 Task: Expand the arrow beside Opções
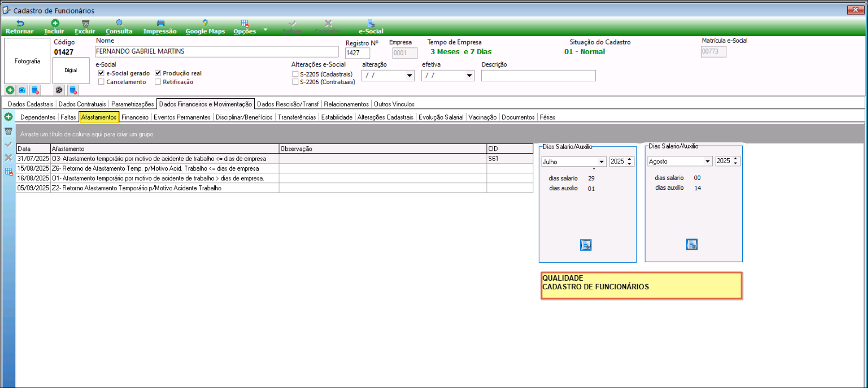tap(265, 30)
